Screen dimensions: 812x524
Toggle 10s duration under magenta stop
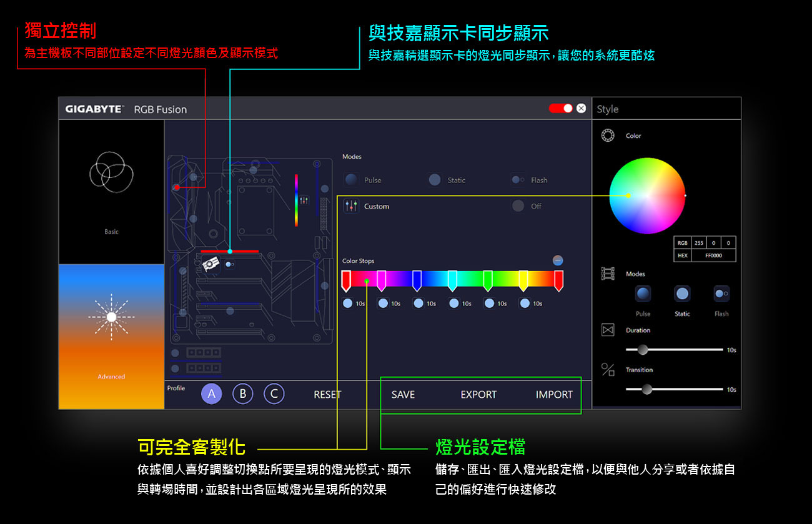point(384,304)
